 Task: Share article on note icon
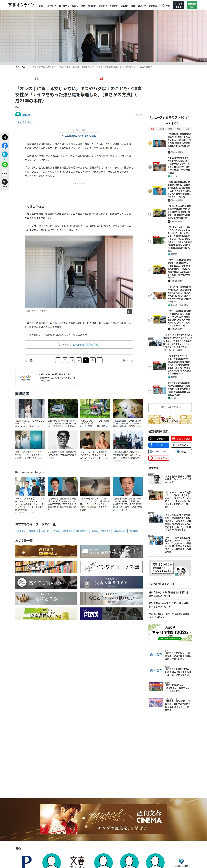[5, 173]
